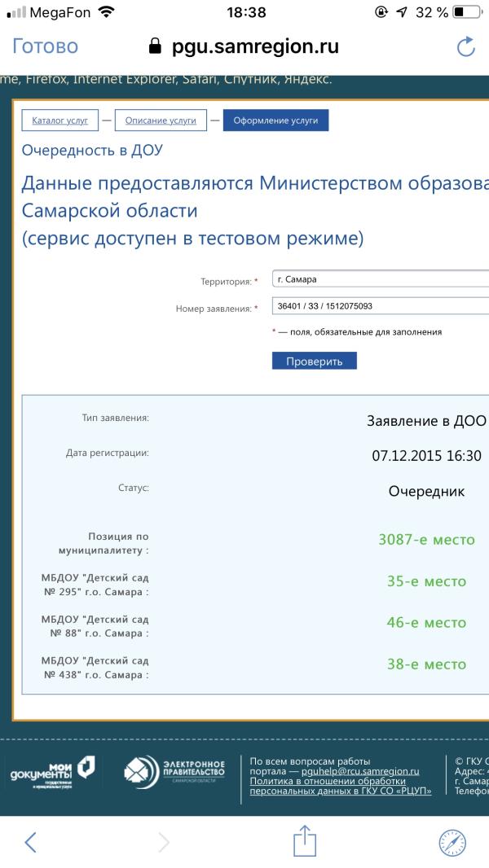
Task: Open in Safari compass icon
Action: tap(452, 843)
